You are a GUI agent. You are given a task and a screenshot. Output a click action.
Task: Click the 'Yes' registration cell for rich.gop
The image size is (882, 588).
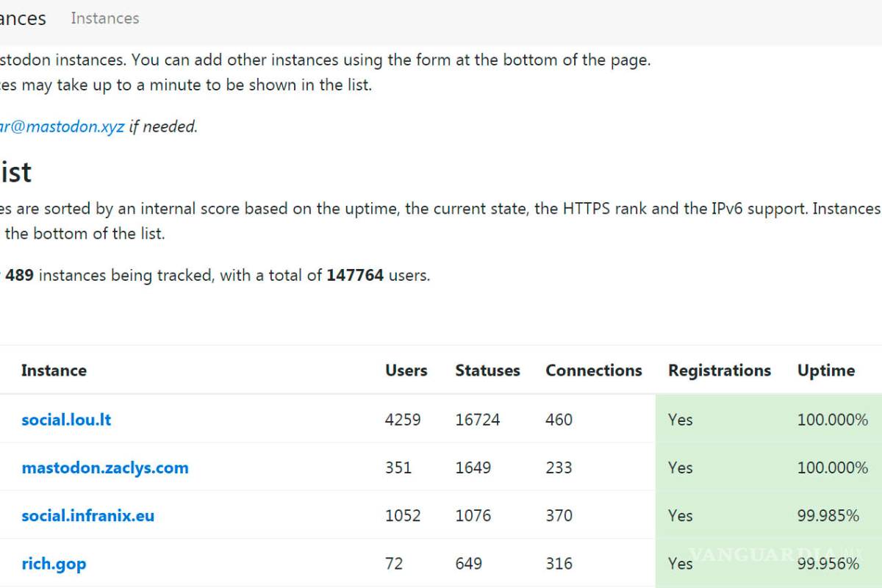tap(680, 563)
